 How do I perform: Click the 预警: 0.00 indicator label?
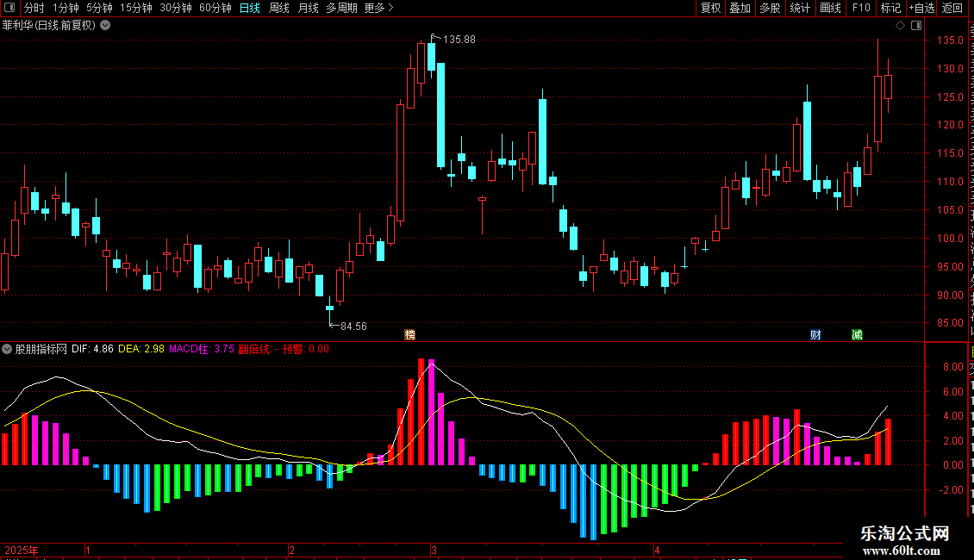(306, 349)
